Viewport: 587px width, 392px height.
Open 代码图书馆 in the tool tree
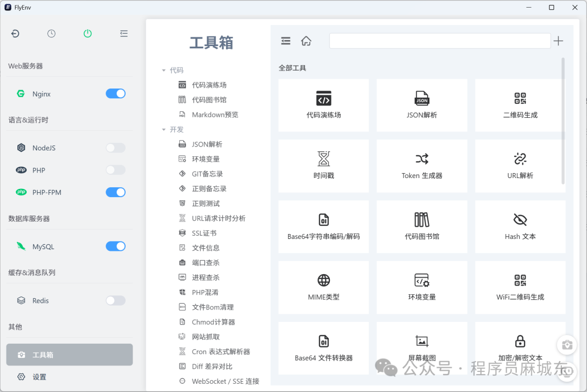[209, 100]
